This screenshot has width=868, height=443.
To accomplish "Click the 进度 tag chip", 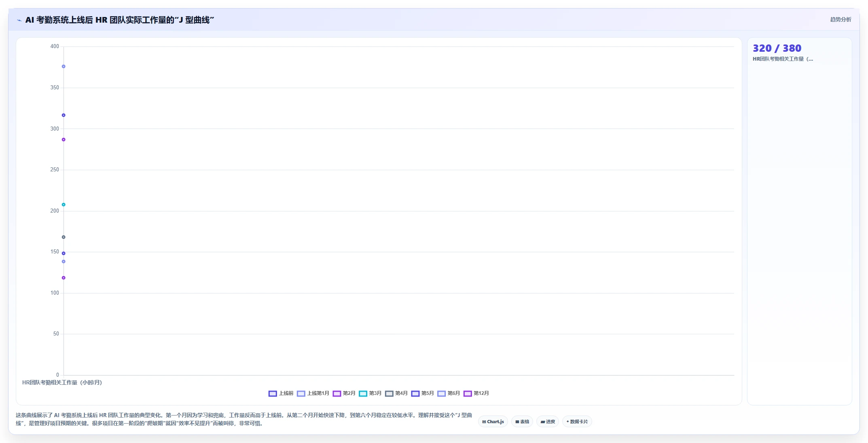I will (x=548, y=422).
